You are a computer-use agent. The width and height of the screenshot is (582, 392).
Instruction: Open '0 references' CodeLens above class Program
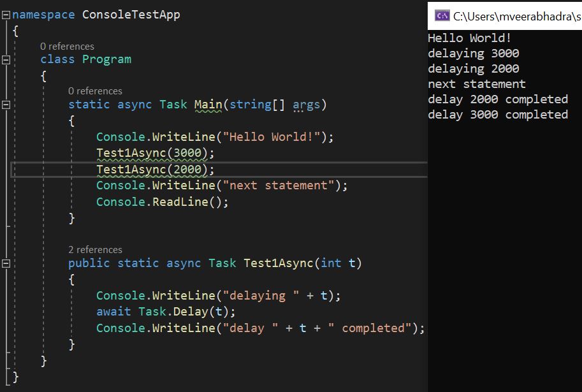pyautogui.click(x=67, y=46)
